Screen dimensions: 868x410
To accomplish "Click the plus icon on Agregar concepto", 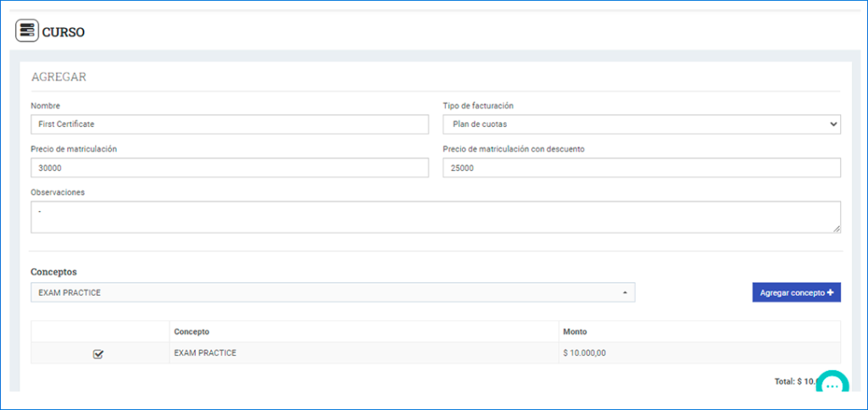I will [830, 293].
